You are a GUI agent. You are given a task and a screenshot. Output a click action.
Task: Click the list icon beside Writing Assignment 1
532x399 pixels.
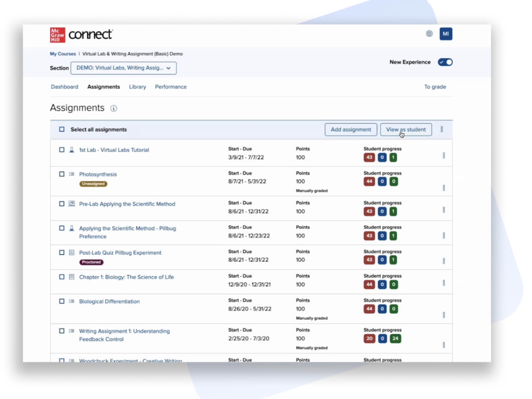[x=72, y=331]
